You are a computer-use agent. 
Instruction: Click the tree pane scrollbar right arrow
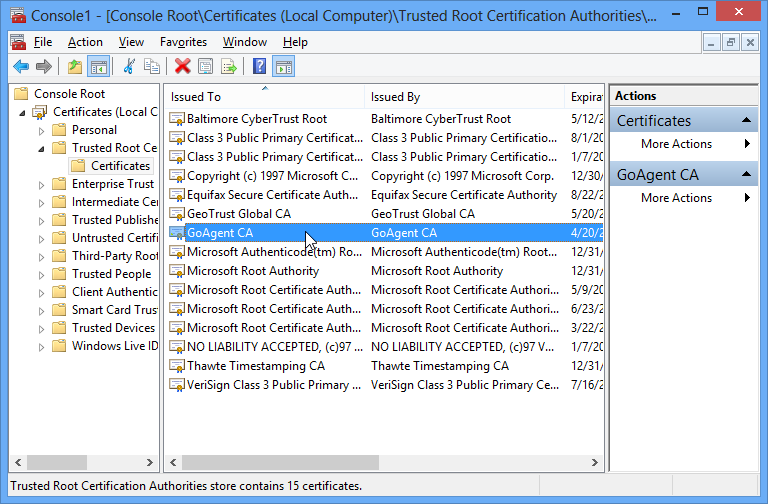point(150,462)
